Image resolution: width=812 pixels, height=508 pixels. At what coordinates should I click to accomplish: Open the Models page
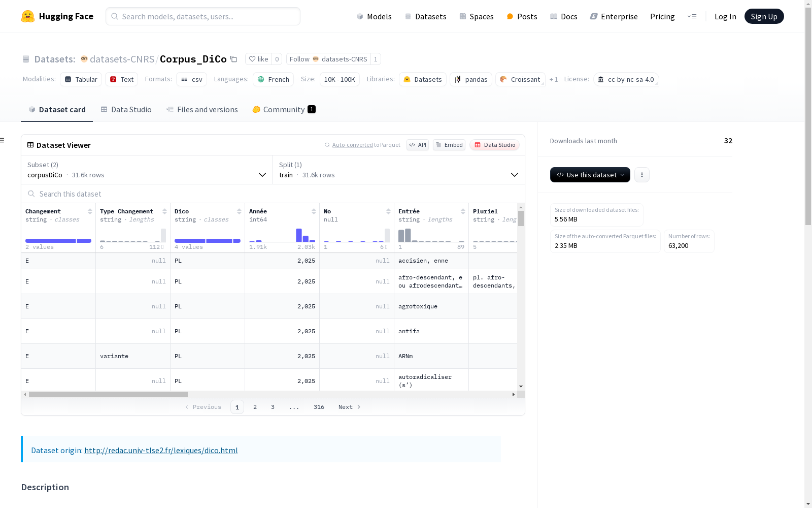[374, 16]
